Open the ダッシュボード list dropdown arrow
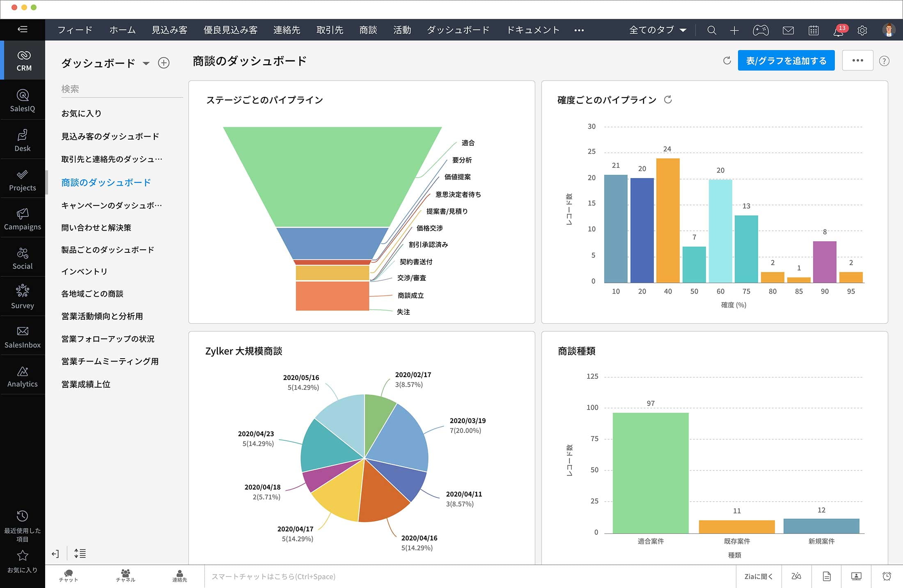The height and width of the screenshot is (588, 903). point(146,63)
